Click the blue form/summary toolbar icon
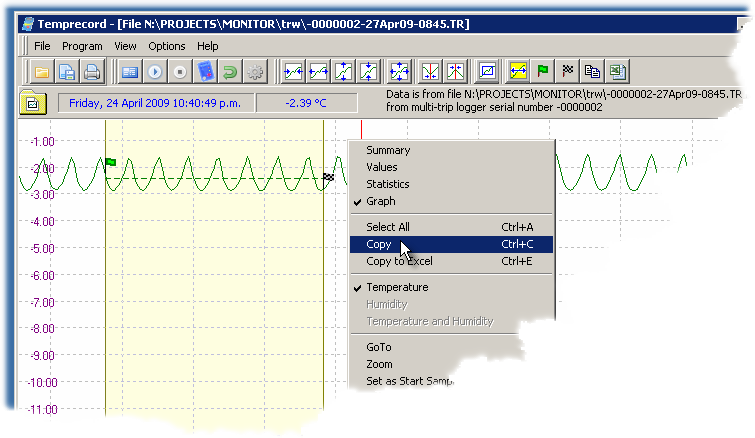Viewport: 755px width, 438px height. click(x=130, y=72)
